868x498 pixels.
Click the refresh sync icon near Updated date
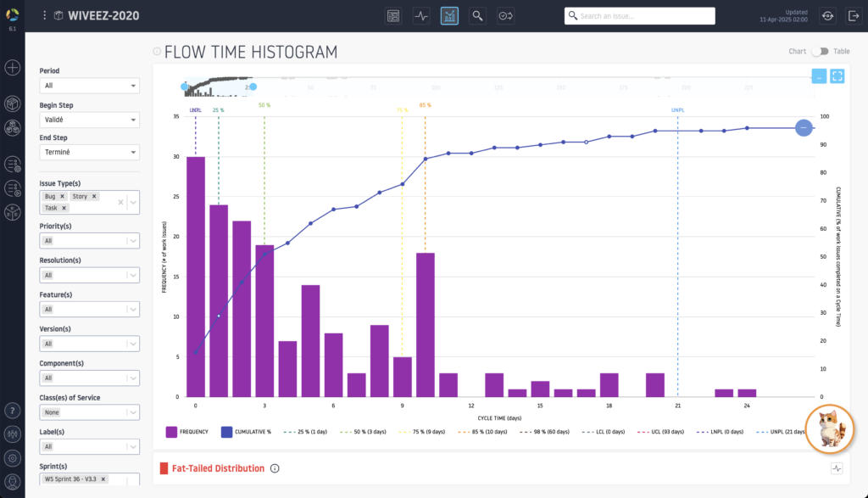(x=827, y=15)
